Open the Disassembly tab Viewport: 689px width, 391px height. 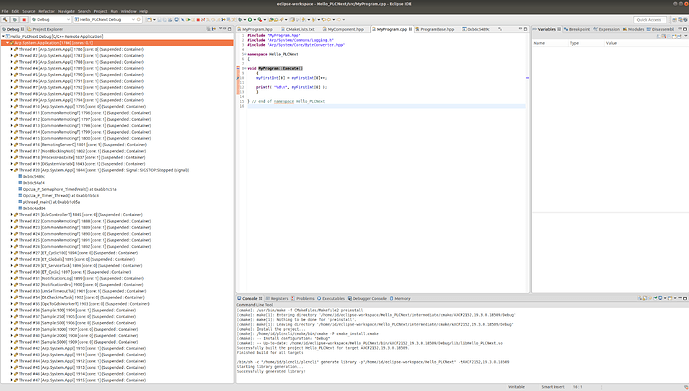[660, 29]
